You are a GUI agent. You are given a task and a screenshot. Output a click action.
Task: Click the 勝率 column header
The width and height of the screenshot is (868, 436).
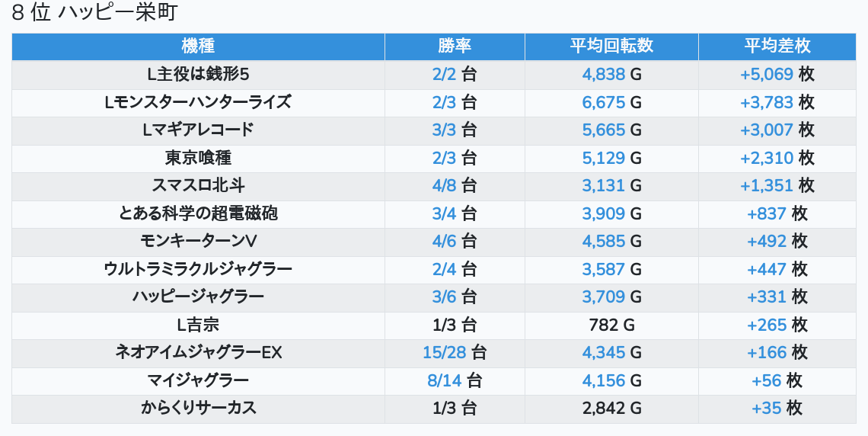click(x=455, y=46)
